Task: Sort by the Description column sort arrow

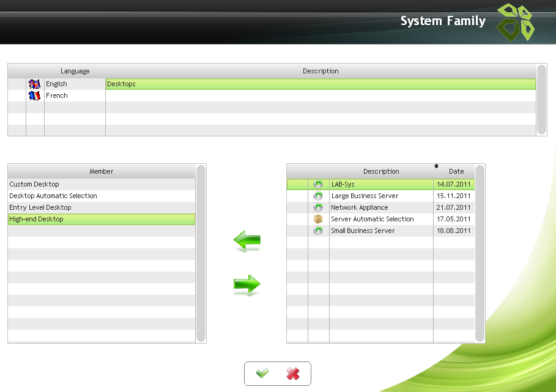Action: (x=437, y=166)
